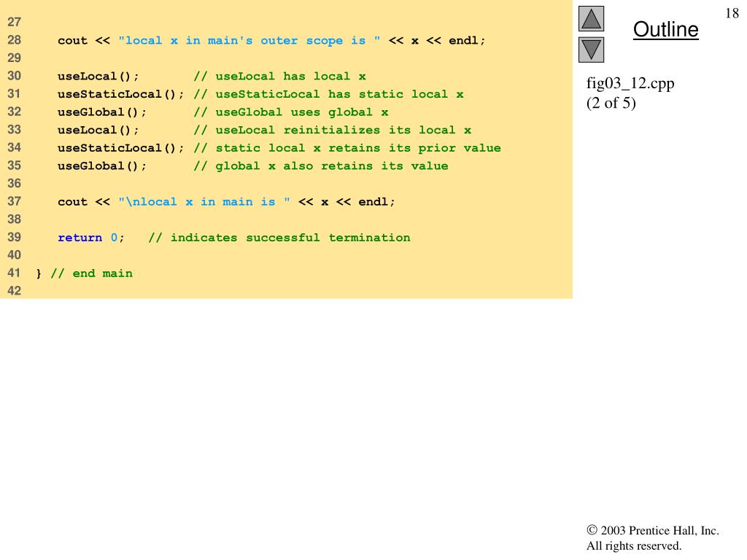The width and height of the screenshot is (747, 560).
Task: Click the string "\nlocal x in main is "
Action: coord(204,202)
